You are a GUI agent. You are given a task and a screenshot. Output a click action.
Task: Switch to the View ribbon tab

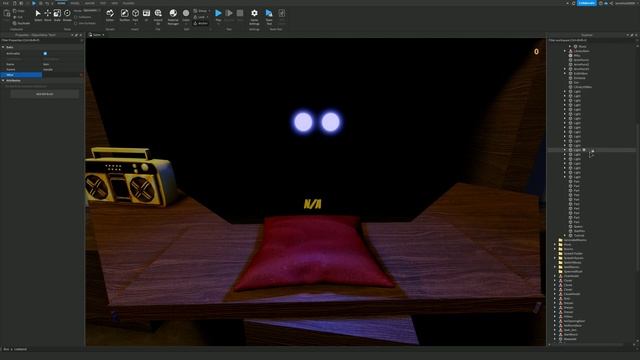pos(115,3)
